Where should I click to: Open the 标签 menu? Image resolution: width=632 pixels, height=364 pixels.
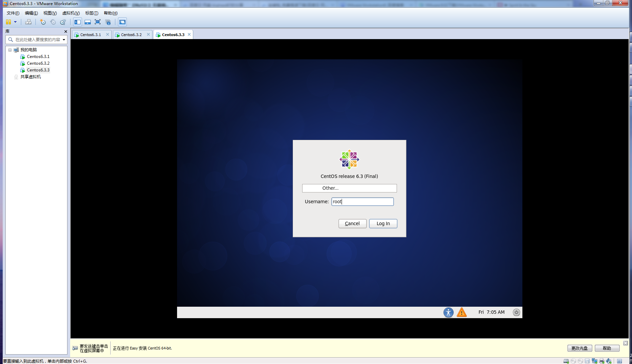(x=92, y=13)
